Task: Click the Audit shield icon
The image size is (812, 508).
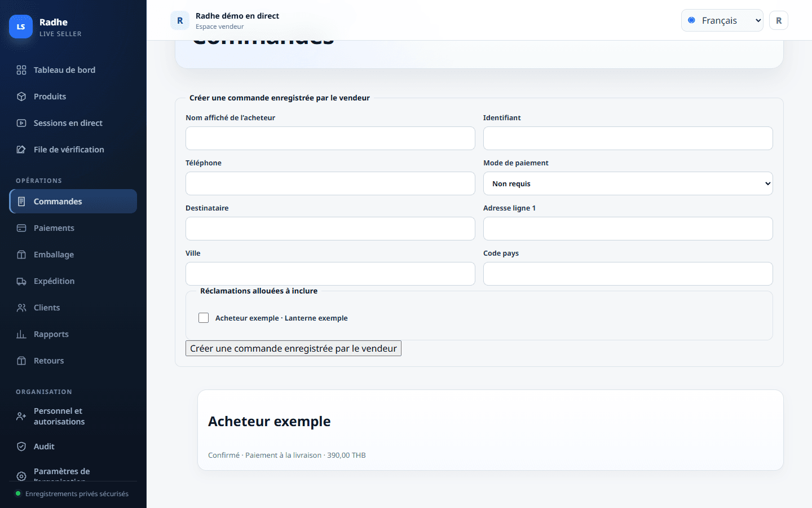Action: 21,446
